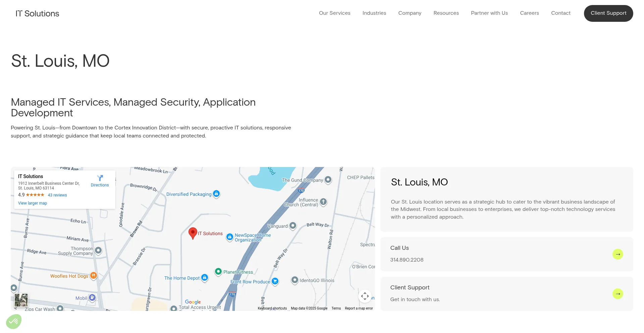Viewport: 644px width, 333px height.
Task: Open the Resources navigation menu
Action: (x=446, y=13)
